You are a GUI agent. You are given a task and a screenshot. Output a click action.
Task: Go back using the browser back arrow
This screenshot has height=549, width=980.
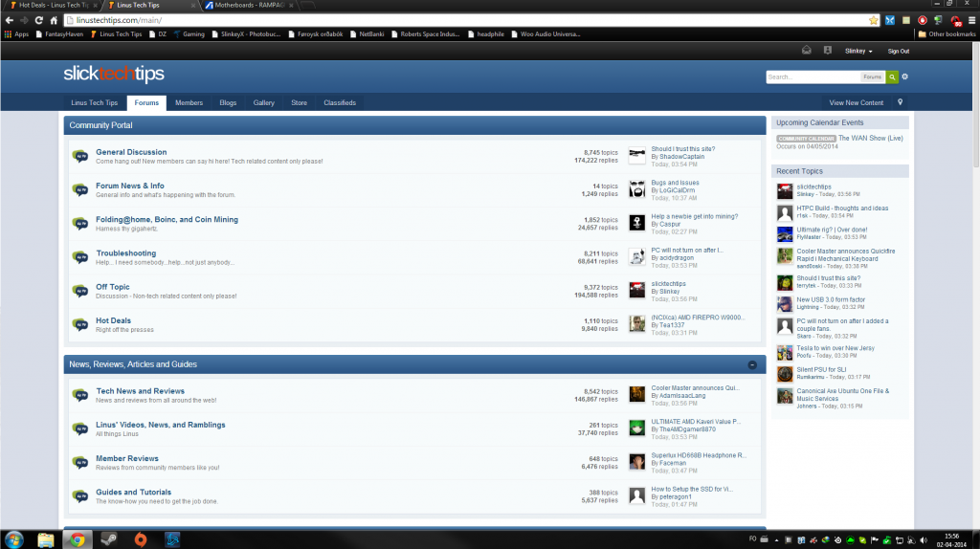pos(10,21)
